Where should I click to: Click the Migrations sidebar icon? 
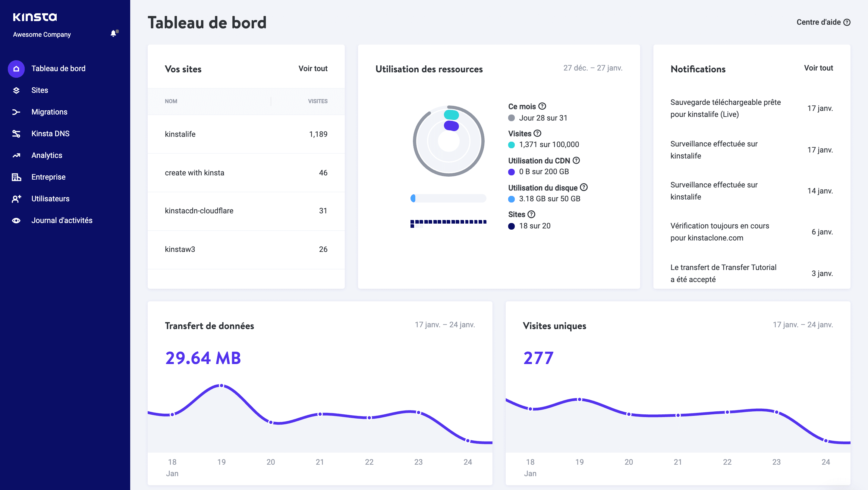(x=16, y=112)
